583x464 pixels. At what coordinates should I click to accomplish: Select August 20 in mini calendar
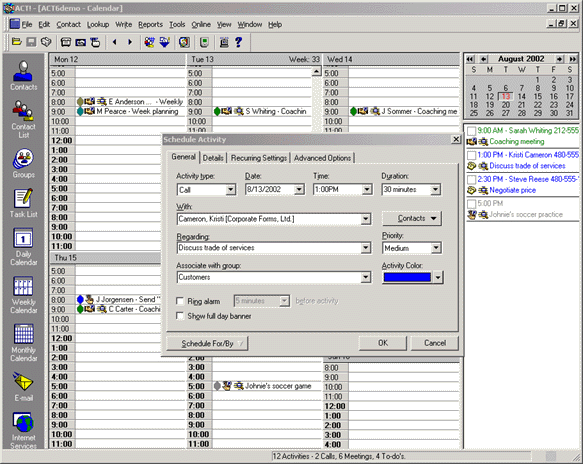506,105
